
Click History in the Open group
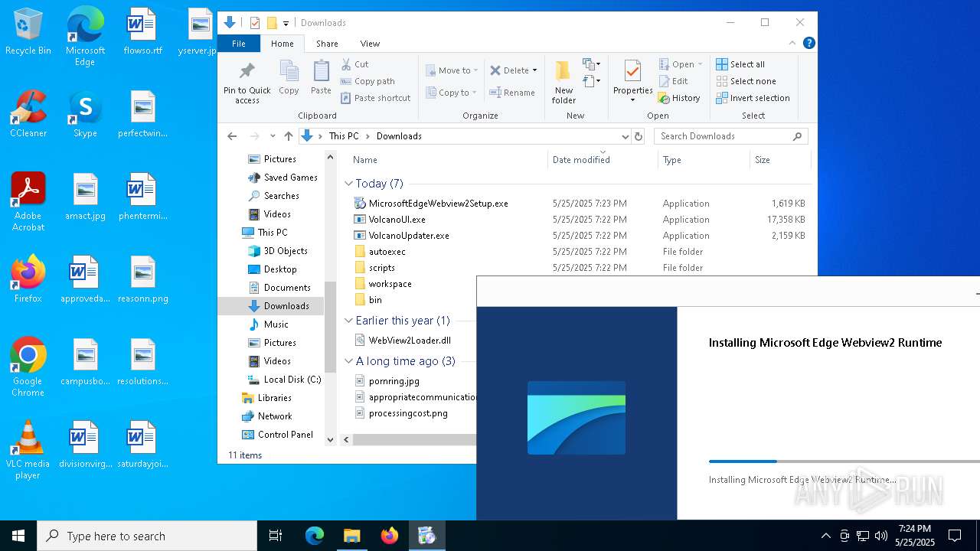[679, 98]
